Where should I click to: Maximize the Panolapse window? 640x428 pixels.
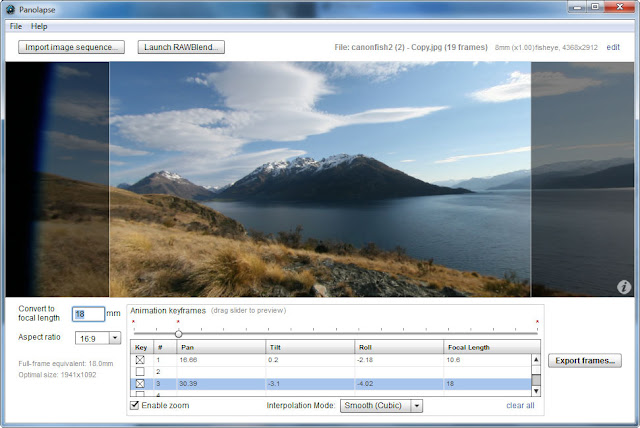(595, 7)
